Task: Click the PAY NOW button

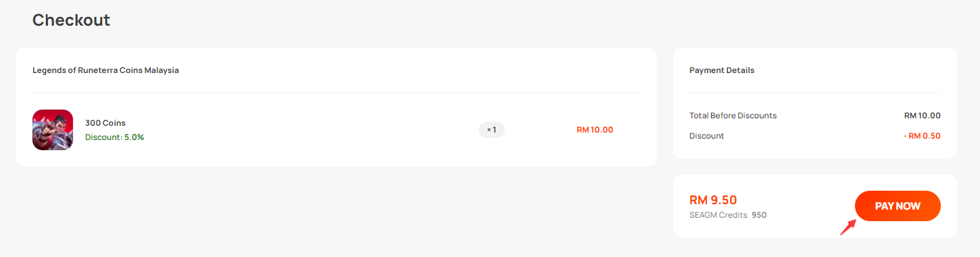Action: tap(898, 206)
